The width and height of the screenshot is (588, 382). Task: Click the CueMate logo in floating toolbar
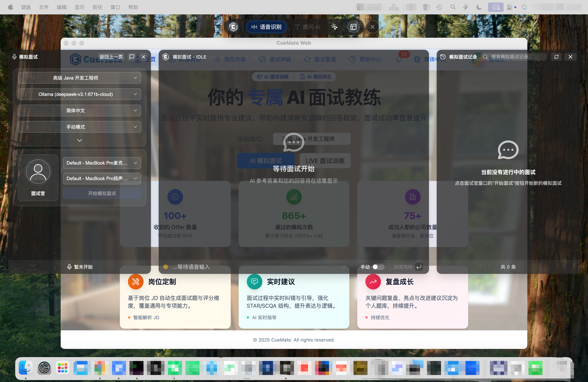[233, 27]
